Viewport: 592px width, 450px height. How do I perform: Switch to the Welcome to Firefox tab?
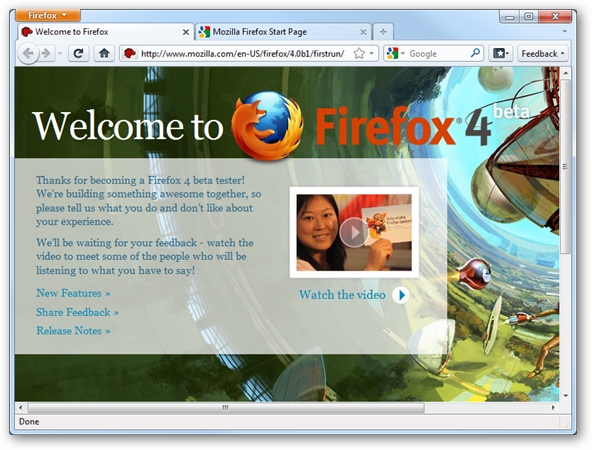[x=106, y=32]
